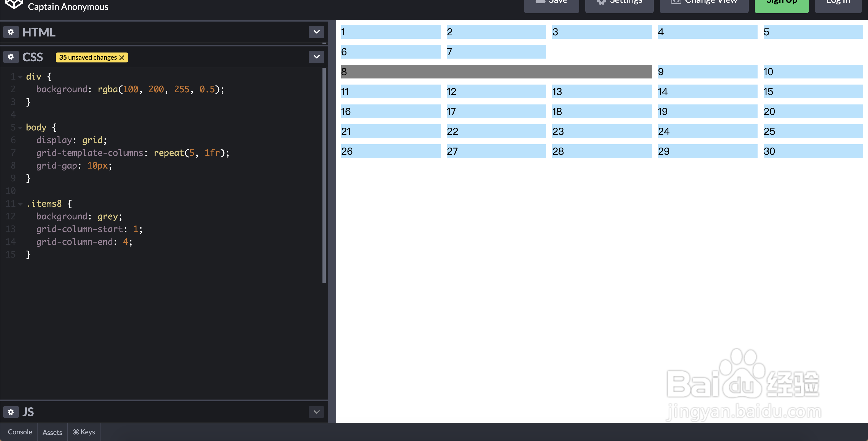
Task: Open JS panel settings gear
Action: coord(11,412)
